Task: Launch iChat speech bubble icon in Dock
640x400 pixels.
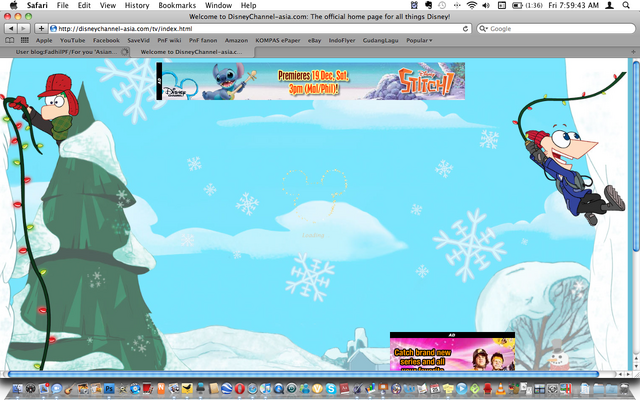Action: (56, 389)
